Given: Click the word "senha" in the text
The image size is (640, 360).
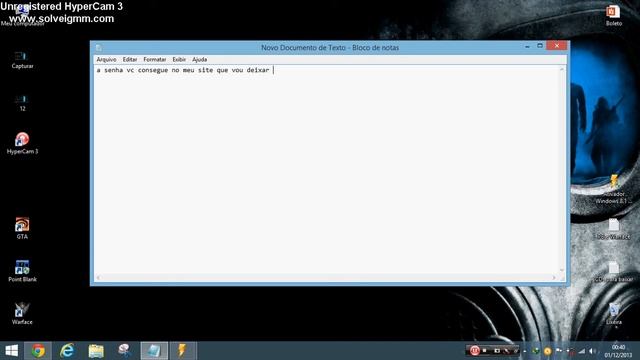Looking at the screenshot, I should [x=113, y=70].
